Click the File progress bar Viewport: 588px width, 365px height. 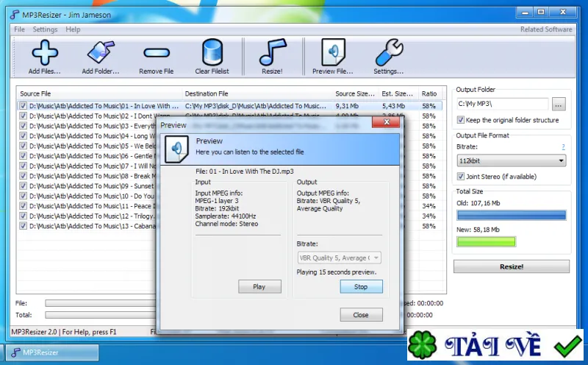(101, 303)
